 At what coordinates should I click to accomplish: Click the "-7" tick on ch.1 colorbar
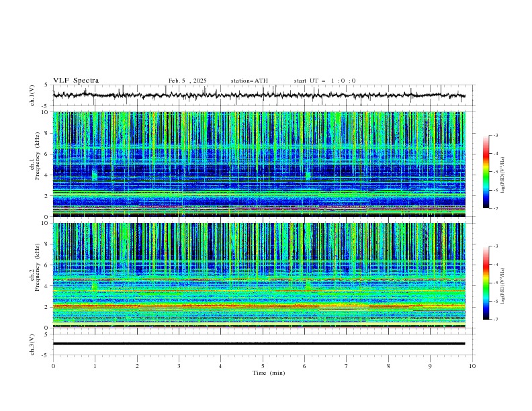click(495, 208)
